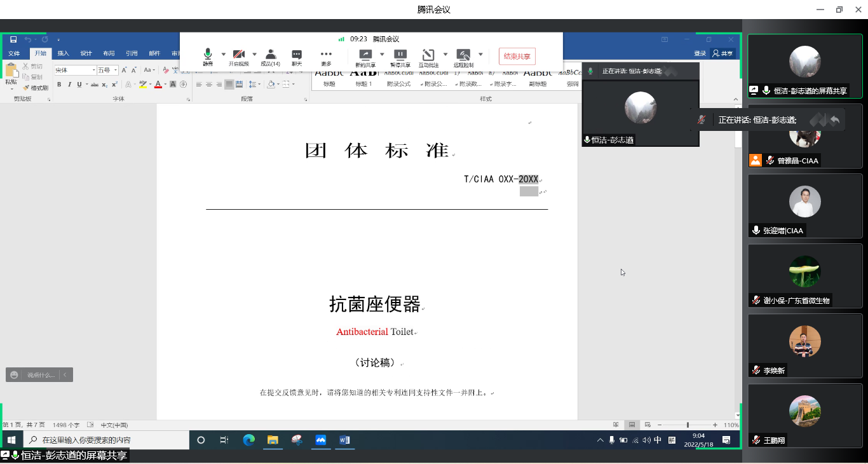Select participant 张迎增|CIAA thumbnail
The width and height of the screenshot is (868, 464).
click(x=805, y=206)
